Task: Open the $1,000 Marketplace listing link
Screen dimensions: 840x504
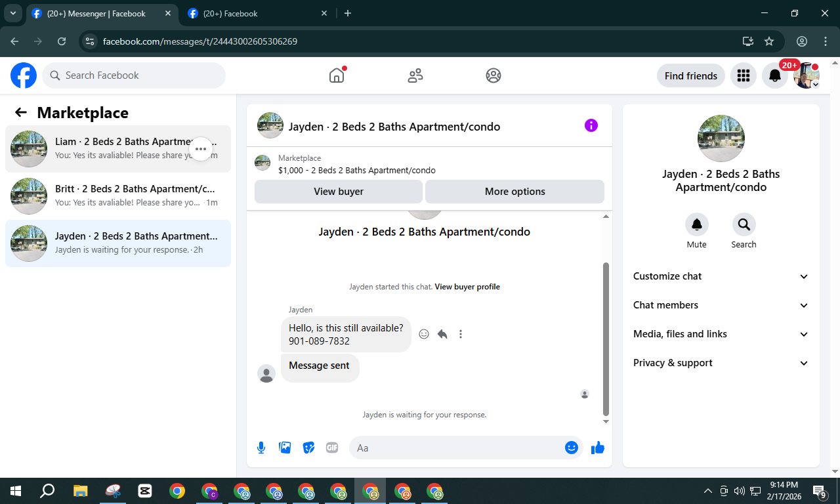Action: click(x=356, y=170)
